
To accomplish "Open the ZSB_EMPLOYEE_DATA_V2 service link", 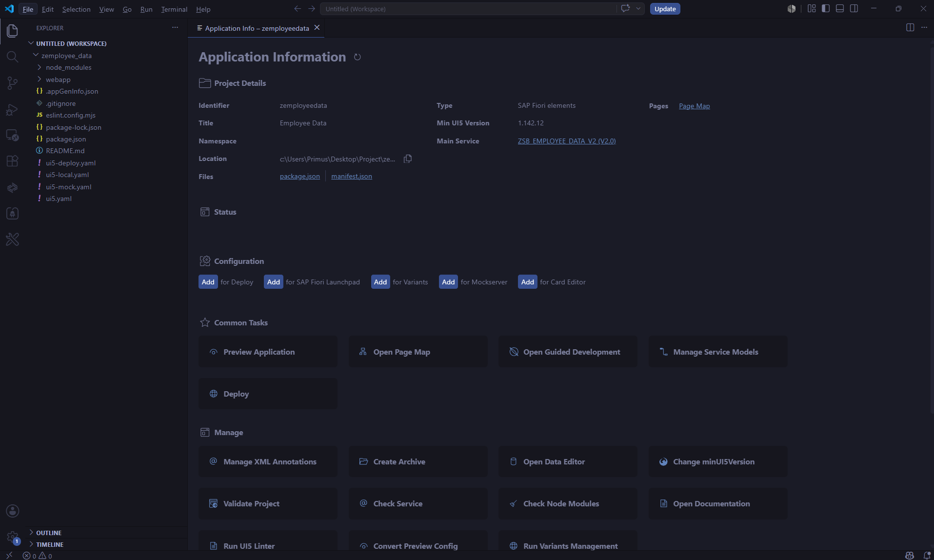I will coord(567,141).
